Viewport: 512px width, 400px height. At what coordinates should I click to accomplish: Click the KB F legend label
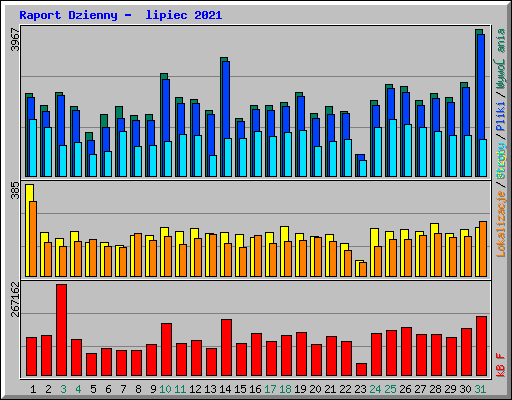tap(500, 365)
